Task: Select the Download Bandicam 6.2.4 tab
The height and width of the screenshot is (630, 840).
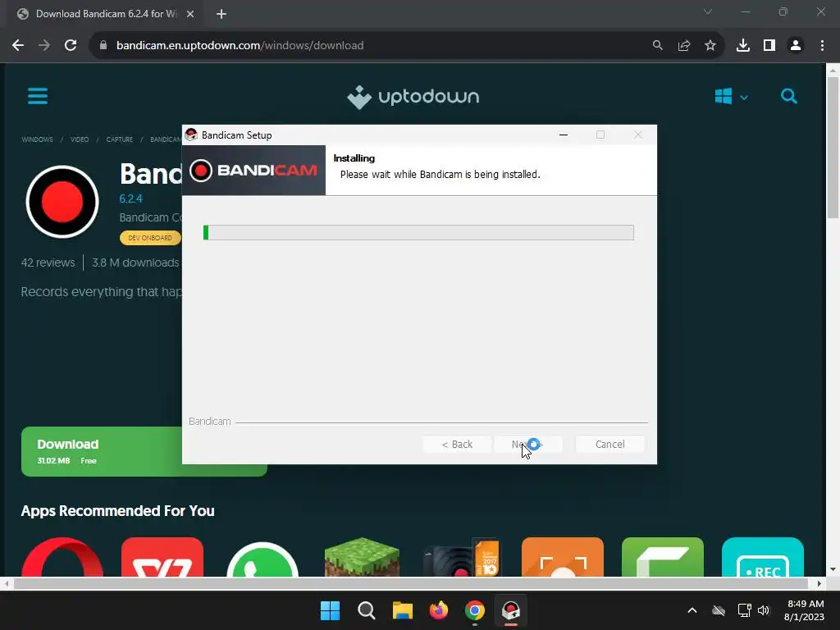Action: (106, 14)
